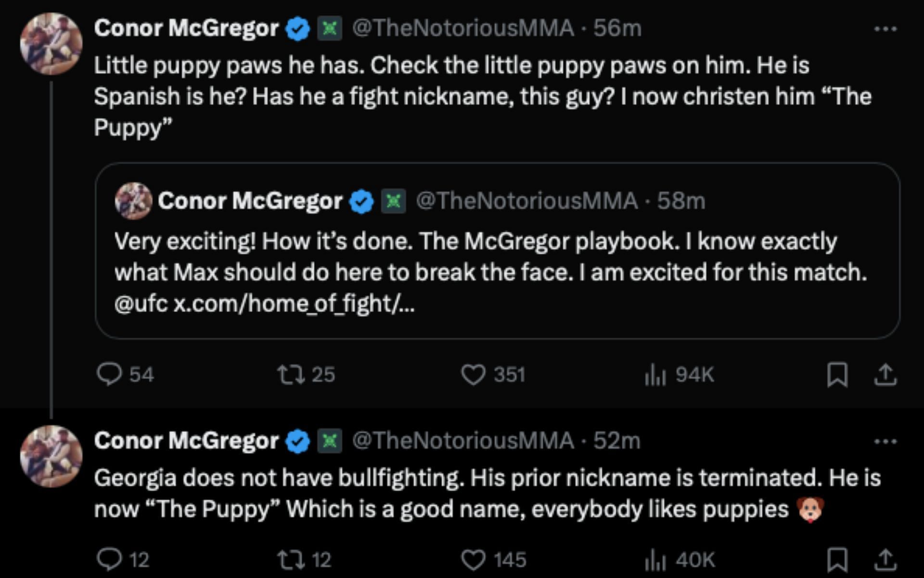
Task: Click the Conor McGregor name on first tweet
Action: [186, 28]
